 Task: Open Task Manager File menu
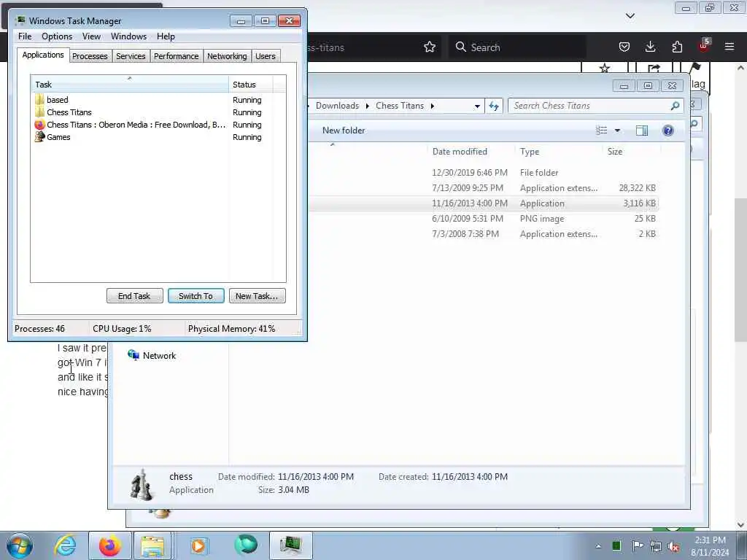pyautogui.click(x=25, y=36)
